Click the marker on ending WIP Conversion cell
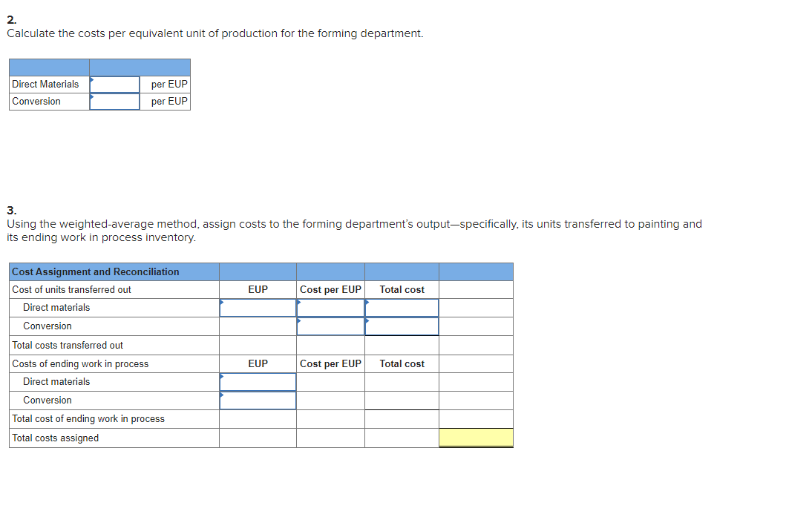Viewport: 812px width, 514px height. tap(221, 394)
